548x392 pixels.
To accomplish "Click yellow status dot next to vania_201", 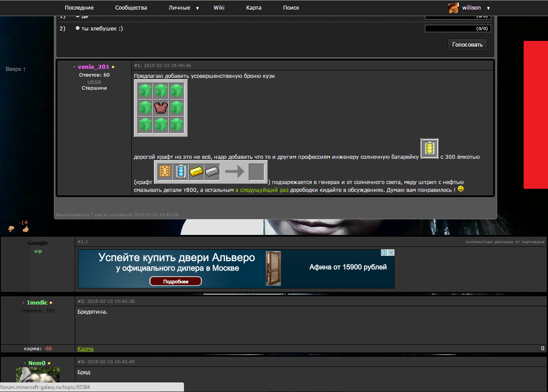I will (113, 67).
